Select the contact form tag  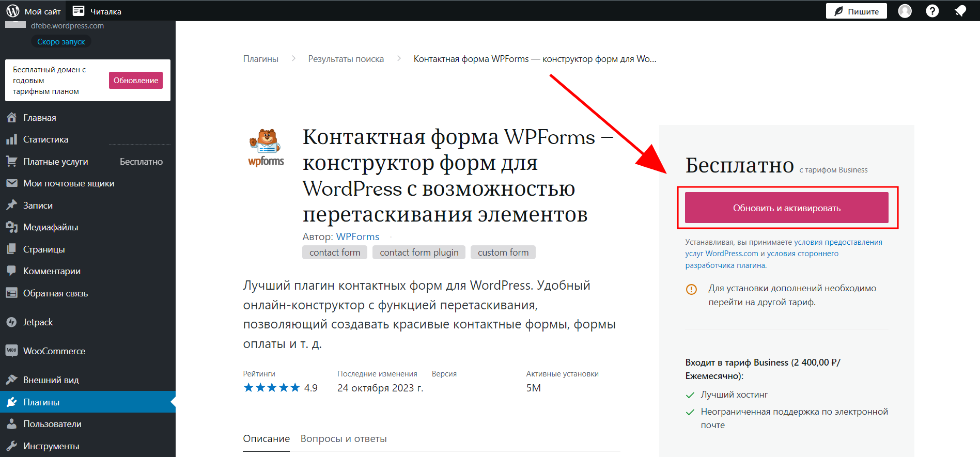coord(335,253)
